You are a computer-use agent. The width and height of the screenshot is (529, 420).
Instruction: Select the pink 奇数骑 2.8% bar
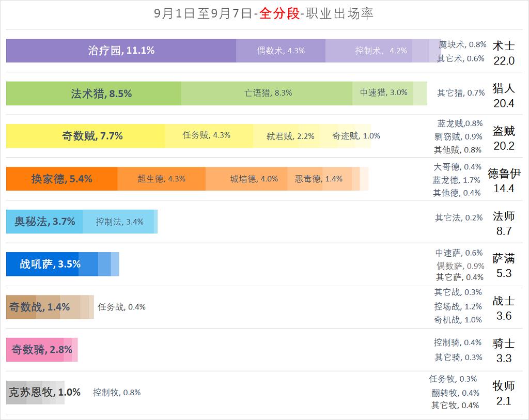(35, 350)
